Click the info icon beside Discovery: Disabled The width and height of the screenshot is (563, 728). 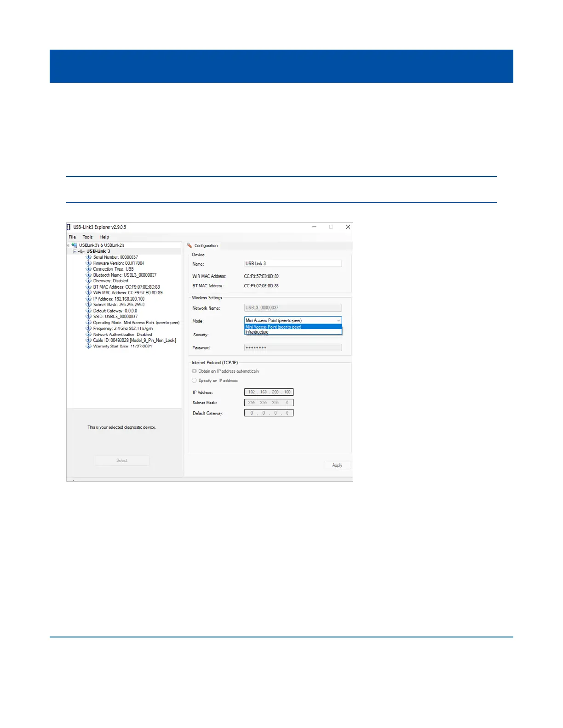[x=88, y=281]
